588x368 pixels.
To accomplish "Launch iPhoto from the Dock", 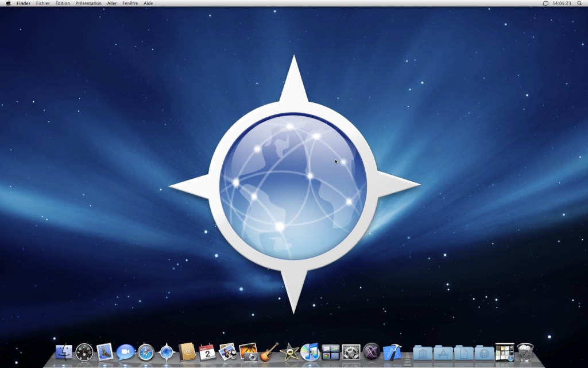I will (248, 352).
